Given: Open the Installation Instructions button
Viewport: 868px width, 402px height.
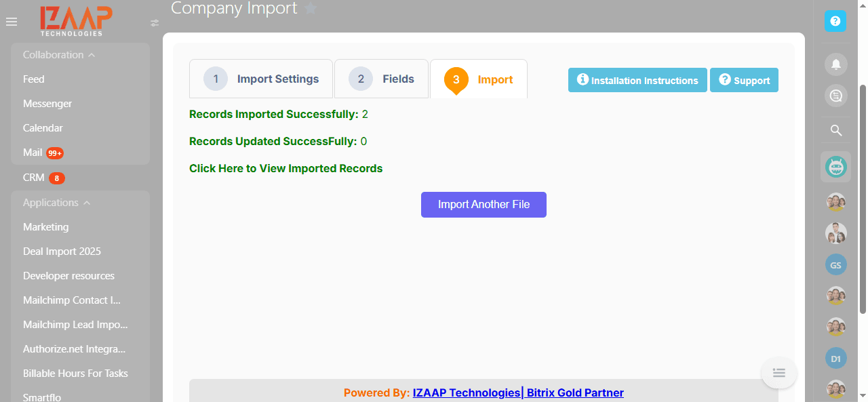Looking at the screenshot, I should [637, 80].
